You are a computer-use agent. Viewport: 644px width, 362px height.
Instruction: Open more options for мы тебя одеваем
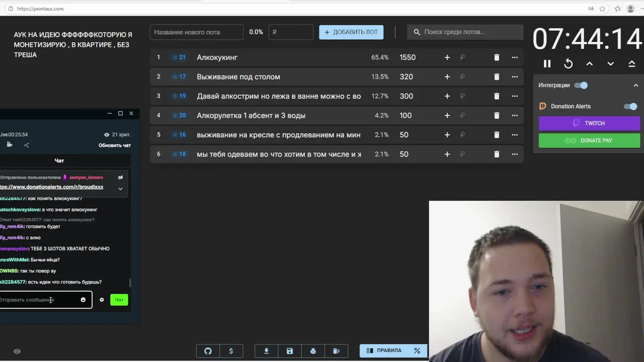515,154
